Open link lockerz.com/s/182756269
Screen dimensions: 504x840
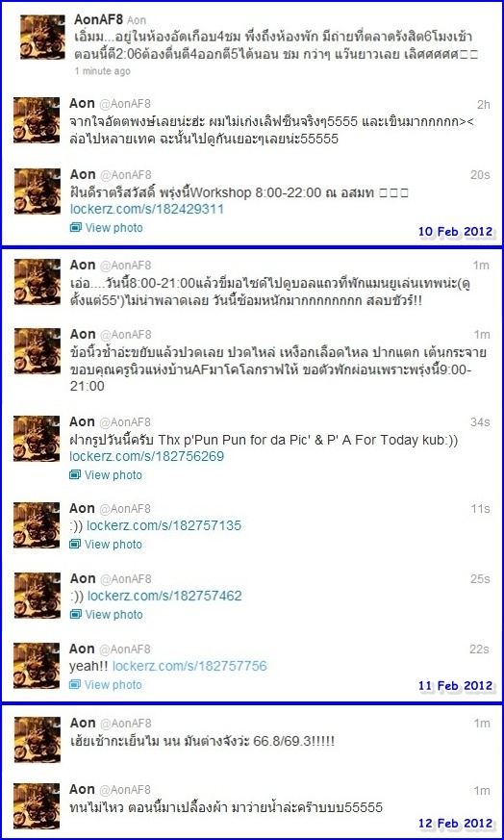(147, 456)
